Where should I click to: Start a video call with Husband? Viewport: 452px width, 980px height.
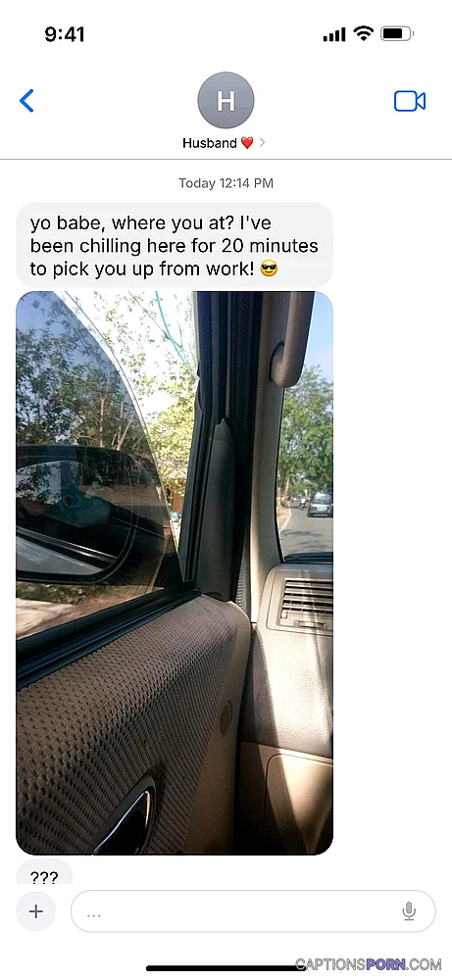410,101
